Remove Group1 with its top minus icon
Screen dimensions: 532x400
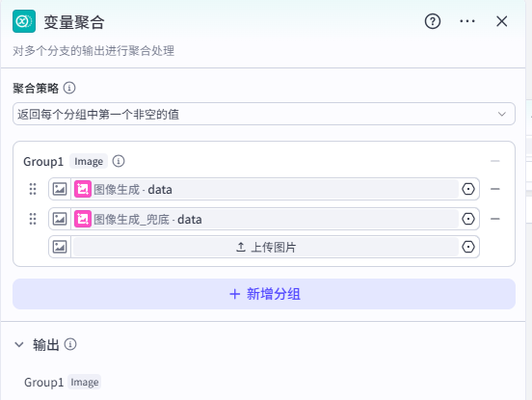[495, 161]
